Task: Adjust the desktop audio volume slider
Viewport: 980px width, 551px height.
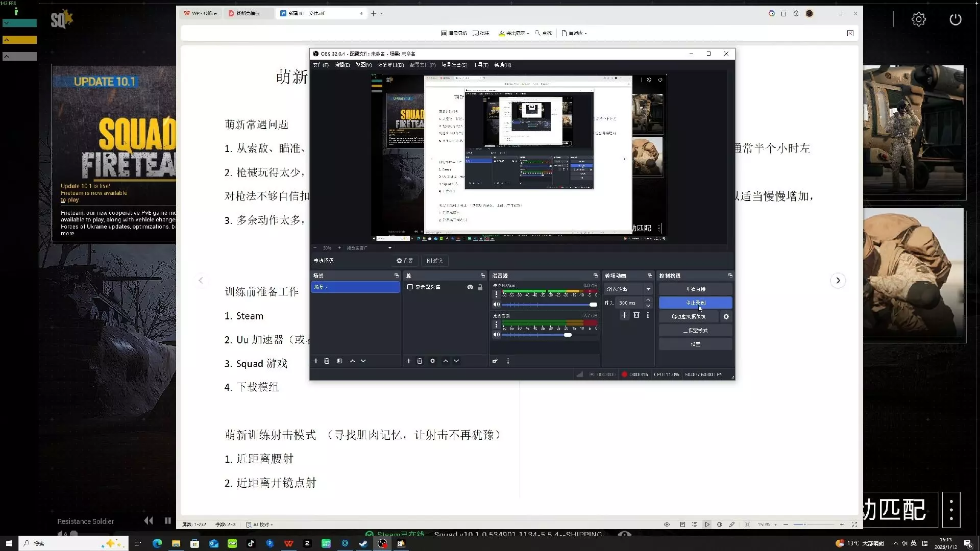Action: pos(567,335)
